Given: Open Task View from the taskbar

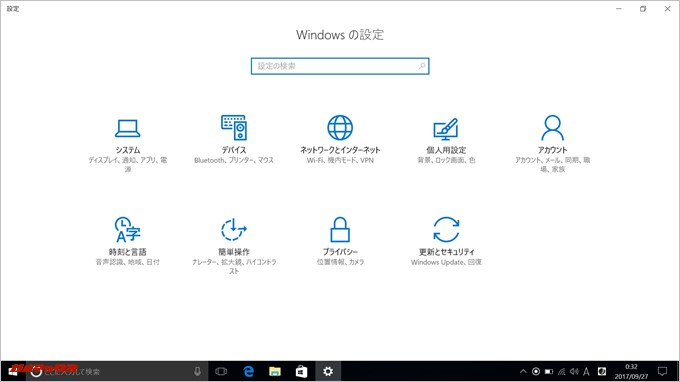Looking at the screenshot, I should pyautogui.click(x=221, y=371).
